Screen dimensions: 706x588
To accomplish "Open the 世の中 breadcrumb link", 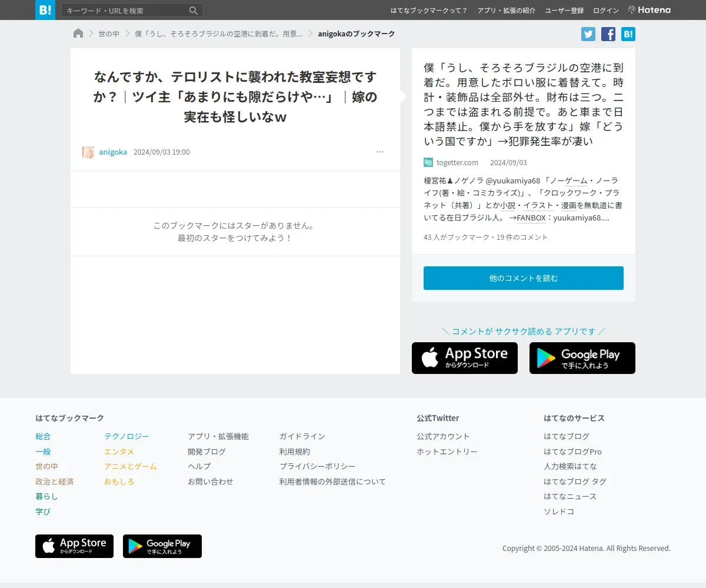I will coord(109,34).
